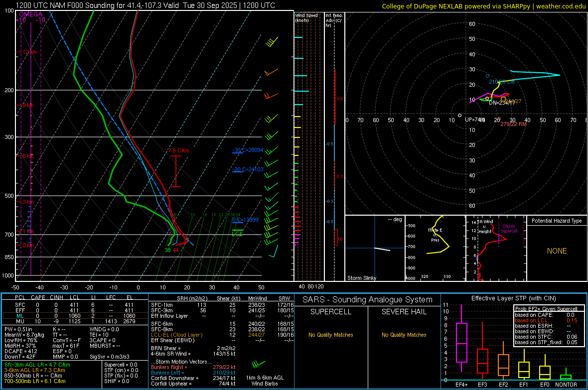Select the 3-6km AGL LR = 7.3 C/km line
Viewport: 588px width, 390px height.
tap(34, 370)
